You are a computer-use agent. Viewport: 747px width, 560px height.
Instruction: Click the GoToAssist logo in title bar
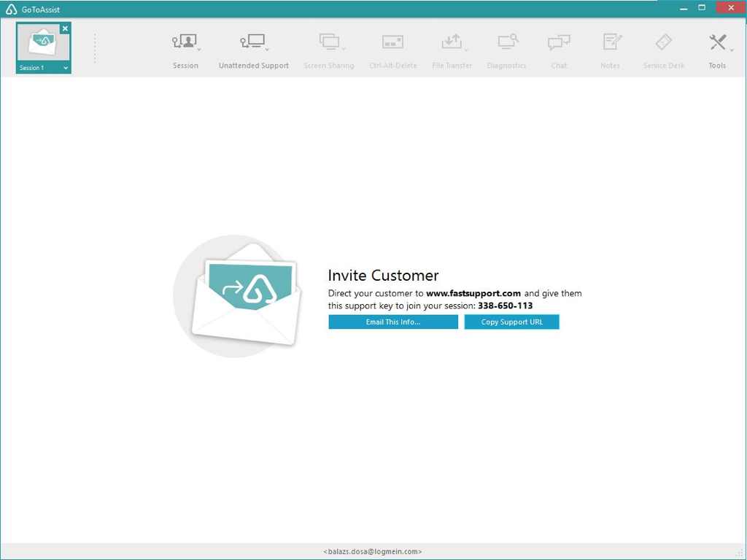[x=11, y=9]
